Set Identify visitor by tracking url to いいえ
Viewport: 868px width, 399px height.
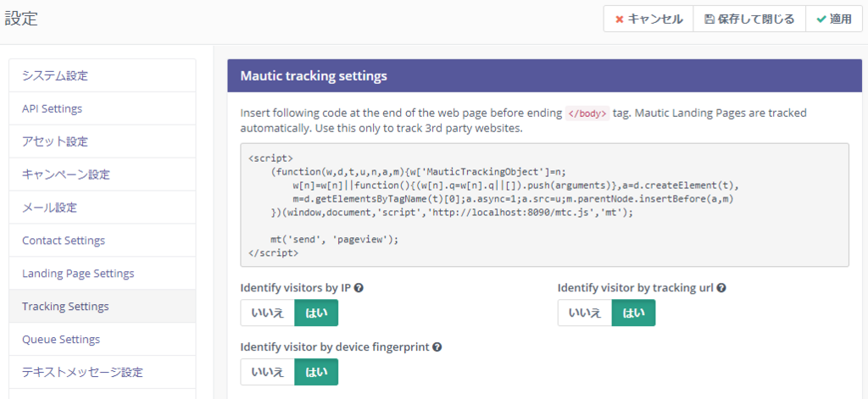[x=585, y=313]
